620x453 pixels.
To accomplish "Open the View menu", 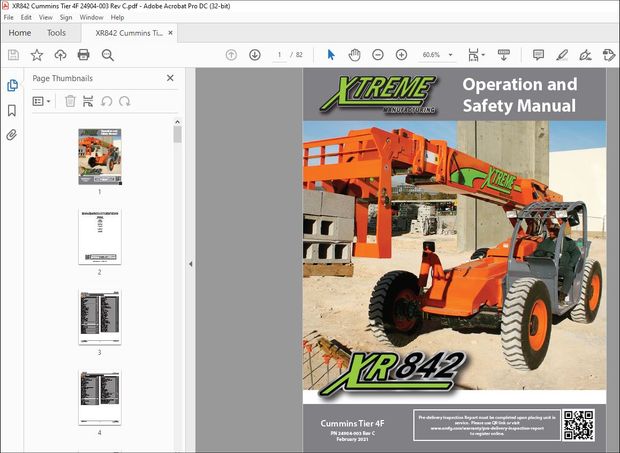I will pos(45,17).
